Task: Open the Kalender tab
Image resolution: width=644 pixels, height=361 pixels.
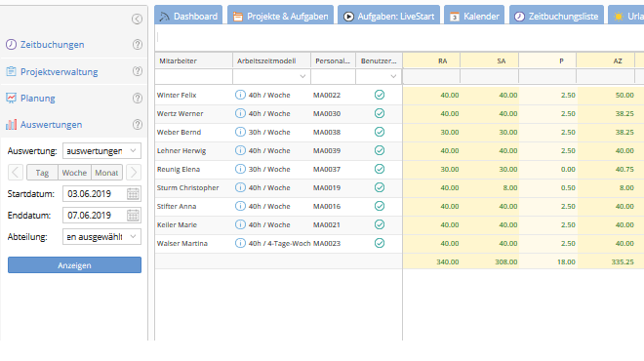Action: [474, 16]
